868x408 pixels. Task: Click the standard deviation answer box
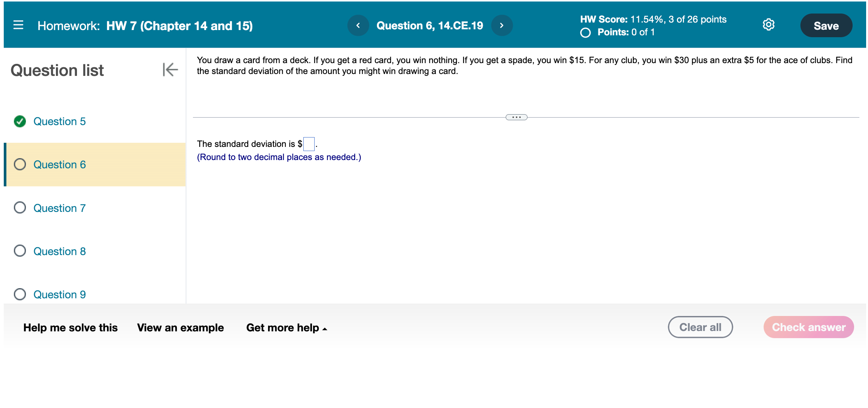click(x=309, y=144)
